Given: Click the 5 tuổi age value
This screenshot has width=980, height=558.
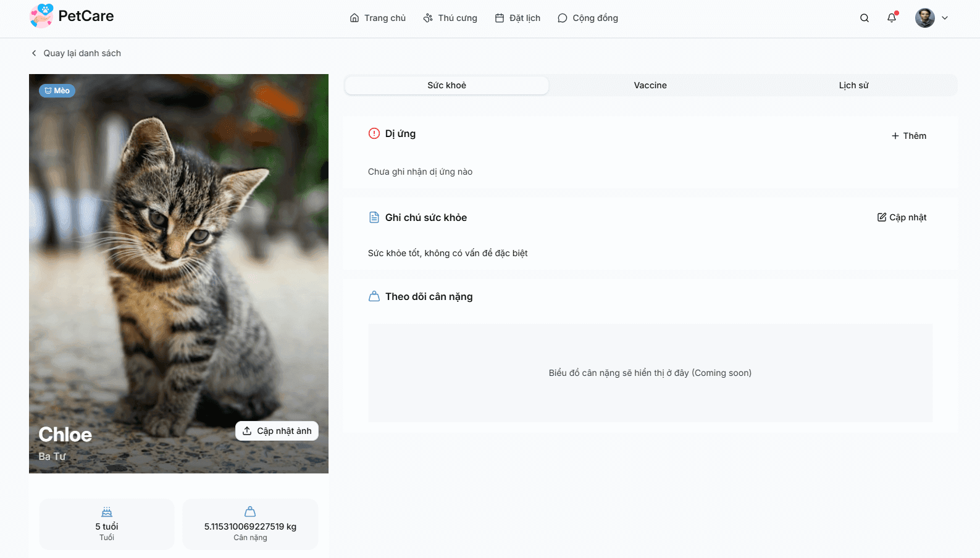Looking at the screenshot, I should point(107,527).
